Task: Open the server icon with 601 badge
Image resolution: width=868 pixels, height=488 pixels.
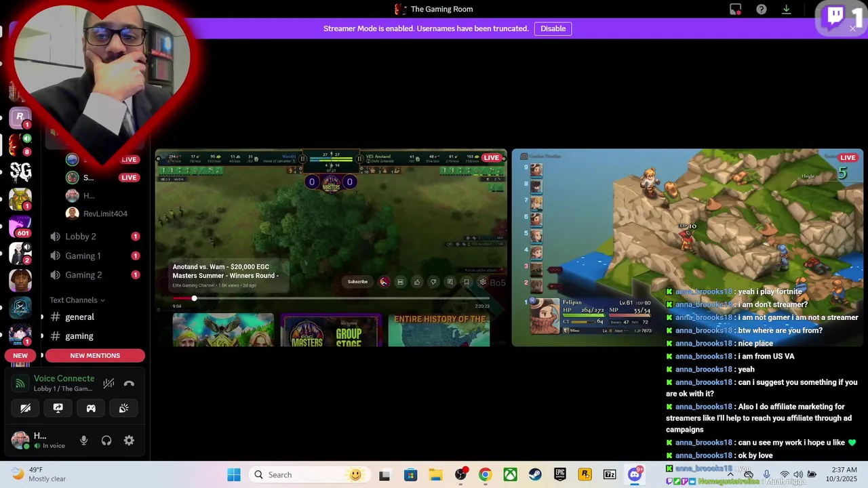Action: 20,226
